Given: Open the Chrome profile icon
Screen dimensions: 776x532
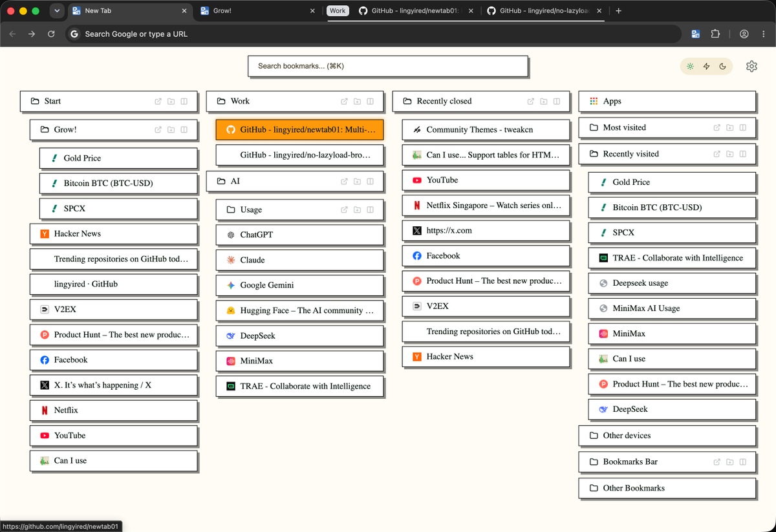Looking at the screenshot, I should 744,34.
